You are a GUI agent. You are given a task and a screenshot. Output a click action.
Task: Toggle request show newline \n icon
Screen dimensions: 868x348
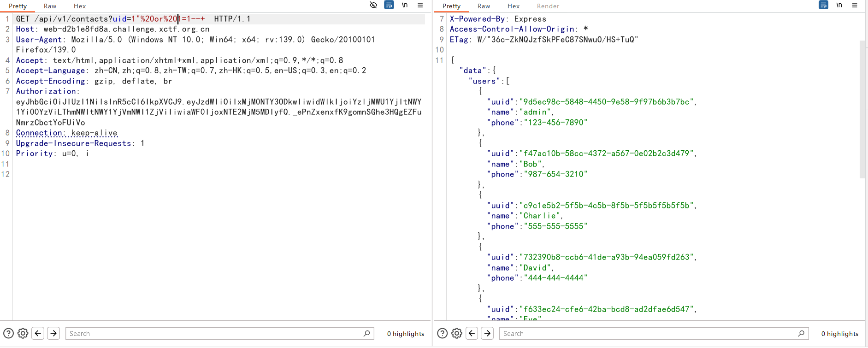coord(405,5)
